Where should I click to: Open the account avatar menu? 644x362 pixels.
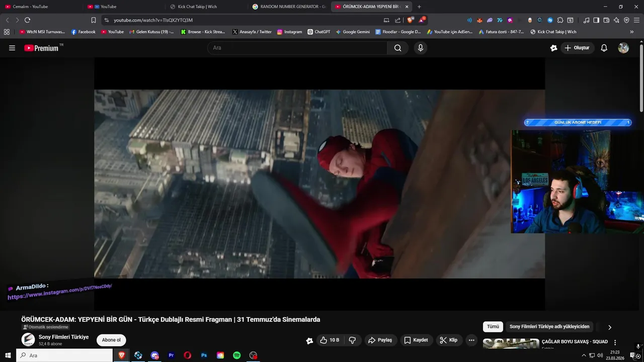click(x=623, y=48)
